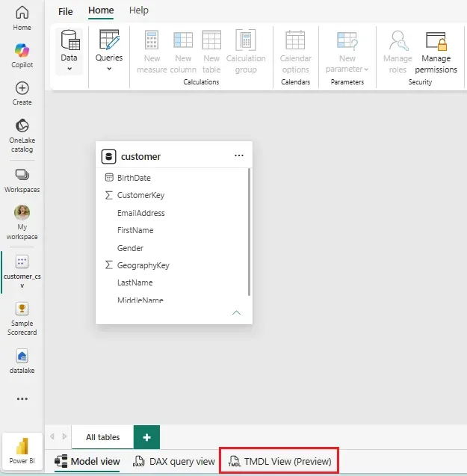Screen dimensions: 467x476
Task: Add a new layout tab with plus
Action: (146, 437)
